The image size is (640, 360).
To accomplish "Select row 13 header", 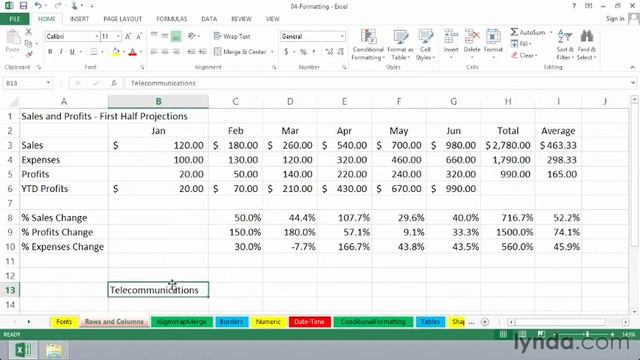I will pyautogui.click(x=10, y=290).
